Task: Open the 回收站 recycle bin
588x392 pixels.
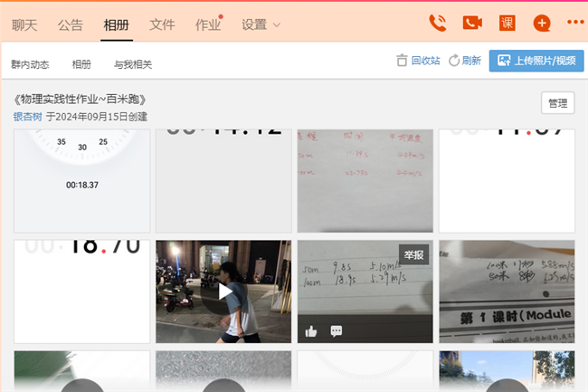Action: [418, 61]
